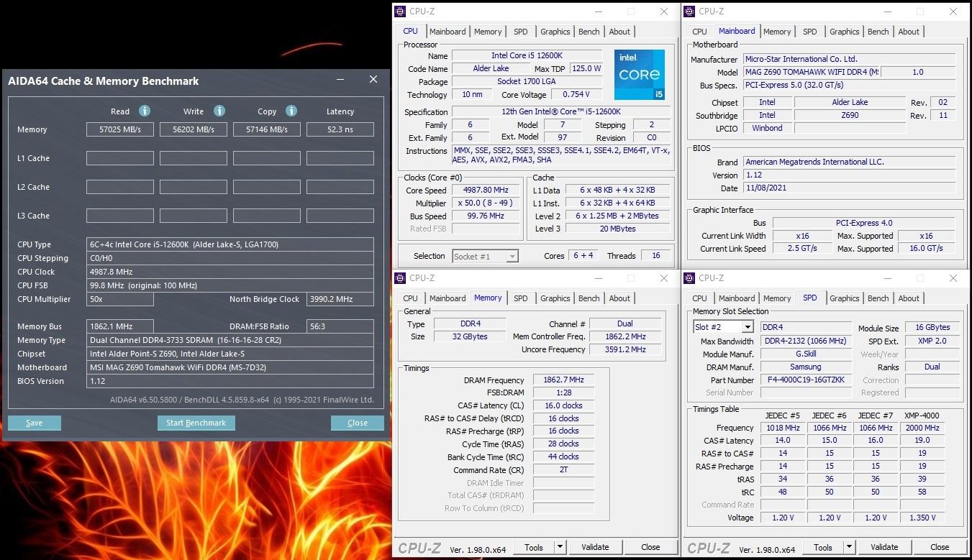Image resolution: width=972 pixels, height=560 pixels.
Task: Save the AIDA64 benchmark results
Action: click(x=35, y=423)
